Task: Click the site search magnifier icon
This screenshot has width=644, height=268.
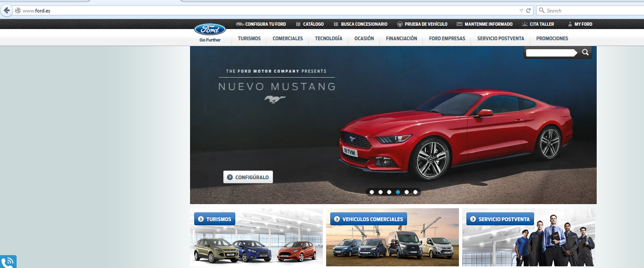Action: tap(585, 52)
